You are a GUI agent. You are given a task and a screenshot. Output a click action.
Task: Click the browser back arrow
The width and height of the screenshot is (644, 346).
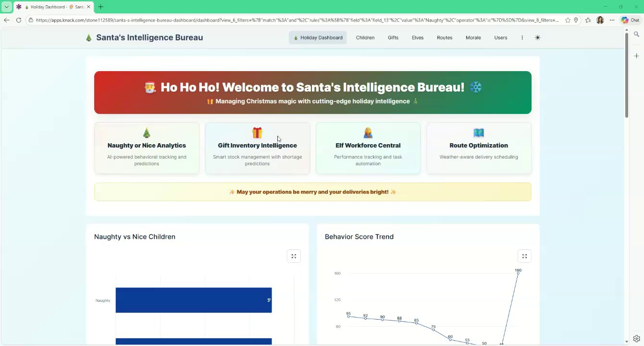click(6, 20)
